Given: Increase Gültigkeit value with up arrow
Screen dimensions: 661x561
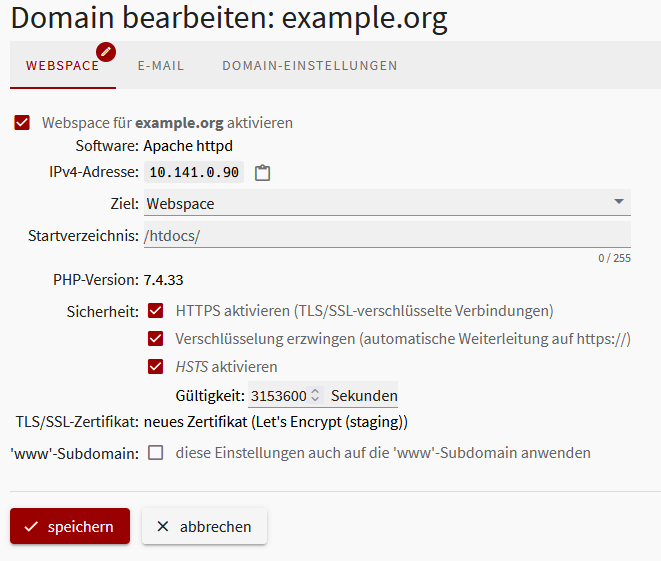Looking at the screenshot, I should click(316, 391).
